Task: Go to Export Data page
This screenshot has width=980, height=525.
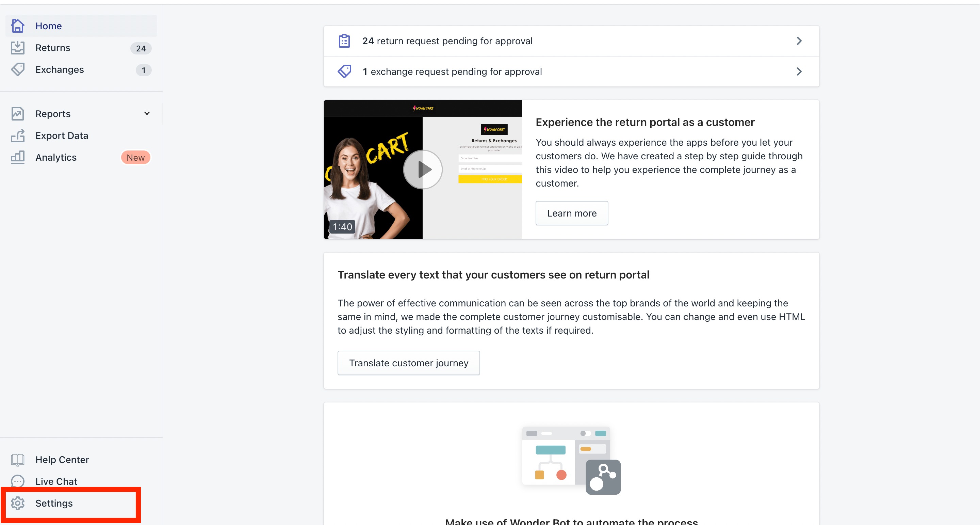Action: click(x=62, y=136)
